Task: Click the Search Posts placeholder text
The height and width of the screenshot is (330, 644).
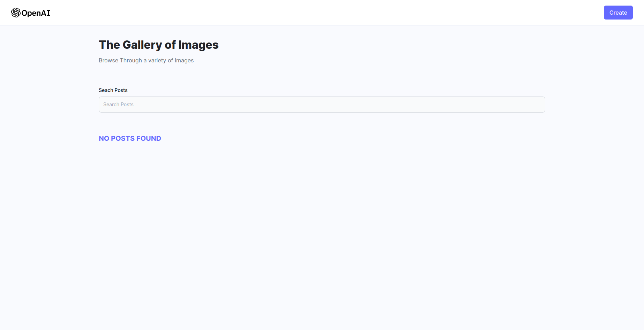Action: pyautogui.click(x=118, y=105)
